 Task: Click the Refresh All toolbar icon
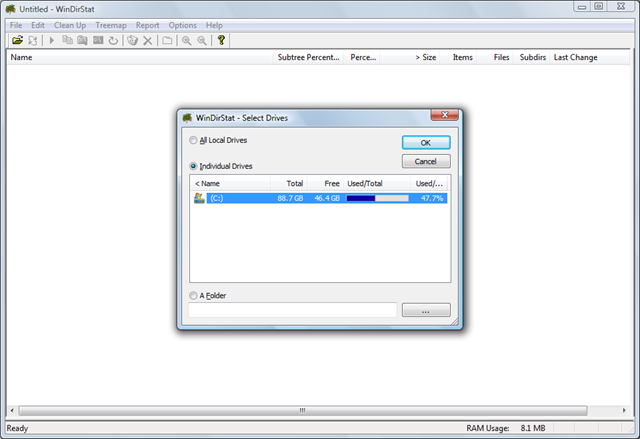tap(33, 40)
